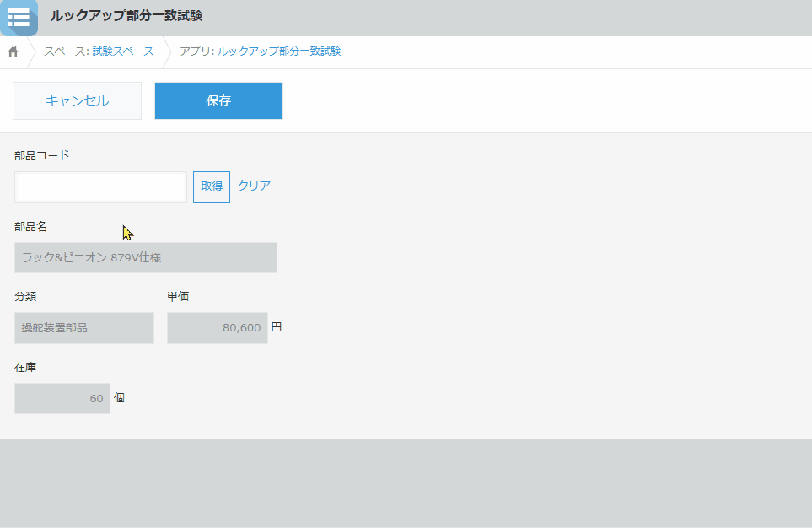Click the 部品コード field label
The width and height of the screenshot is (812, 528).
coord(42,155)
